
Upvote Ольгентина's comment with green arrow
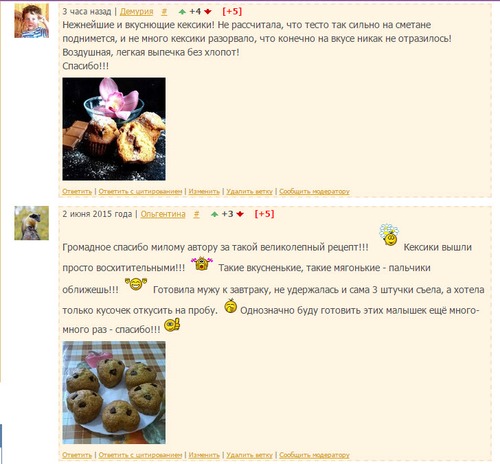point(214,214)
